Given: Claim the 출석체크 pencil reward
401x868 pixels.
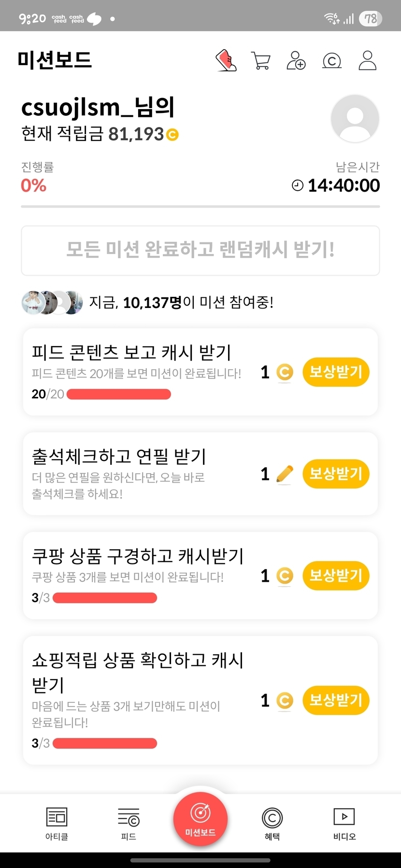Looking at the screenshot, I should point(336,474).
